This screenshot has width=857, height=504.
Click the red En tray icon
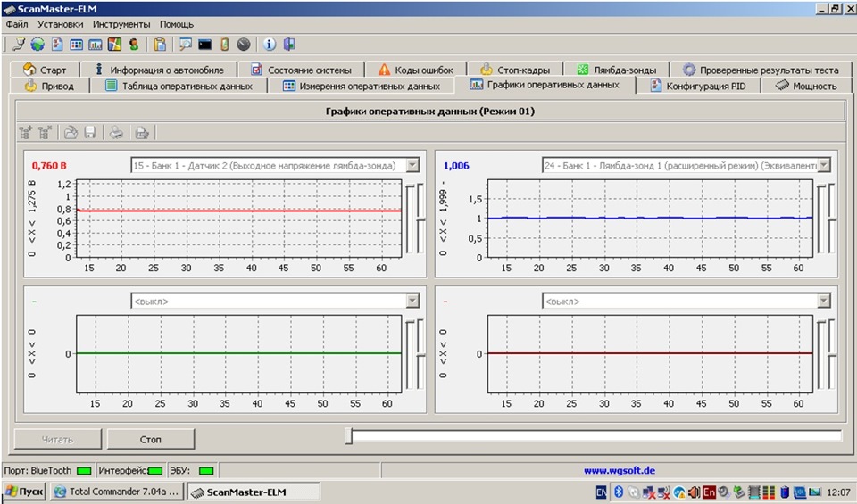click(709, 492)
